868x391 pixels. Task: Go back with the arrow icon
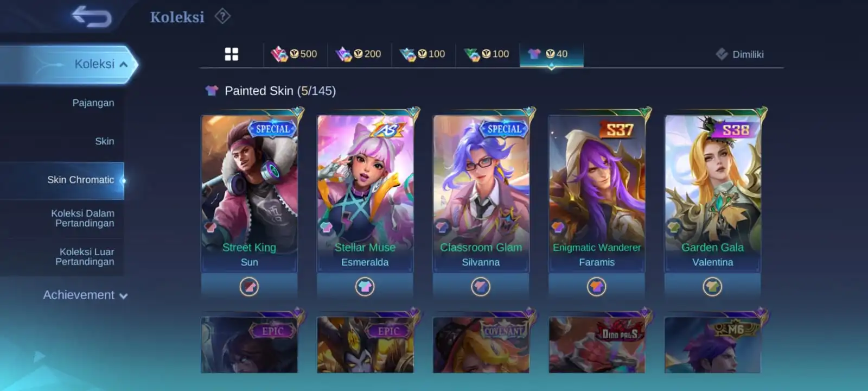[x=92, y=16]
